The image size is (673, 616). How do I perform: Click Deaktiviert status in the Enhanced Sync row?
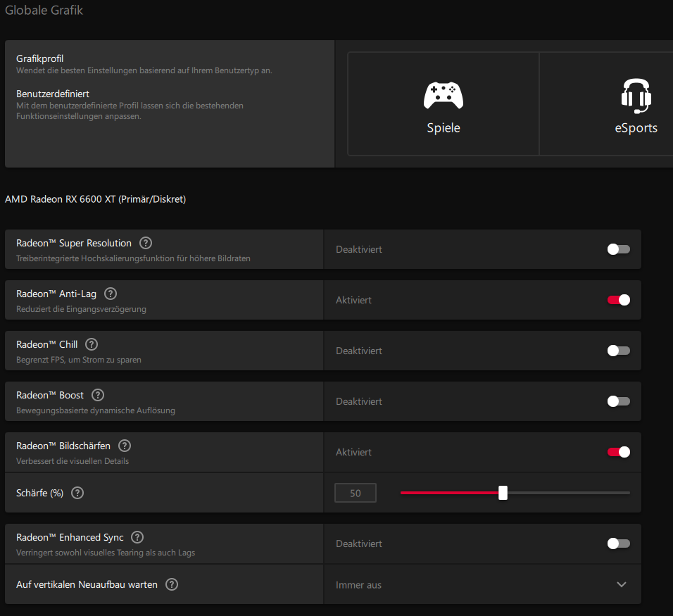coord(359,543)
